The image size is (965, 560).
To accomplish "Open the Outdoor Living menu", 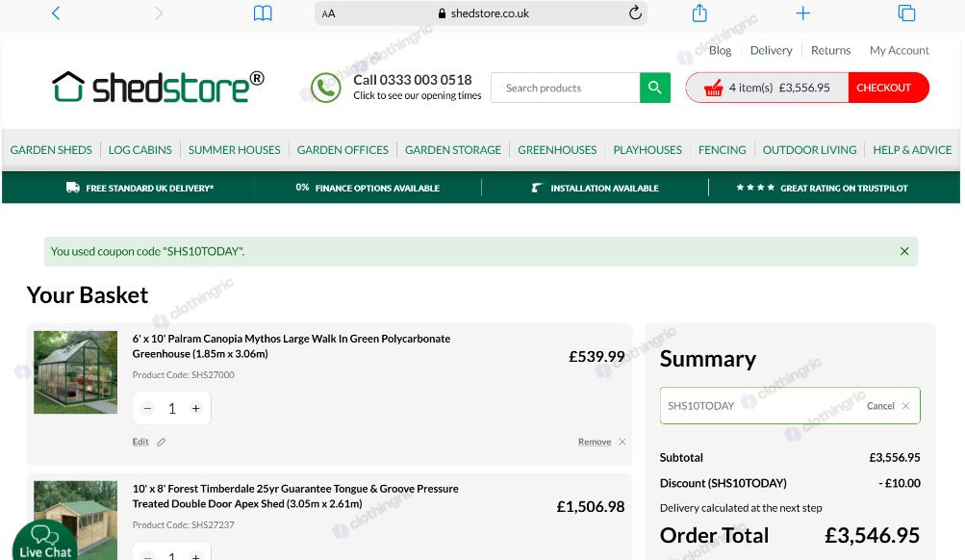I will 809,150.
